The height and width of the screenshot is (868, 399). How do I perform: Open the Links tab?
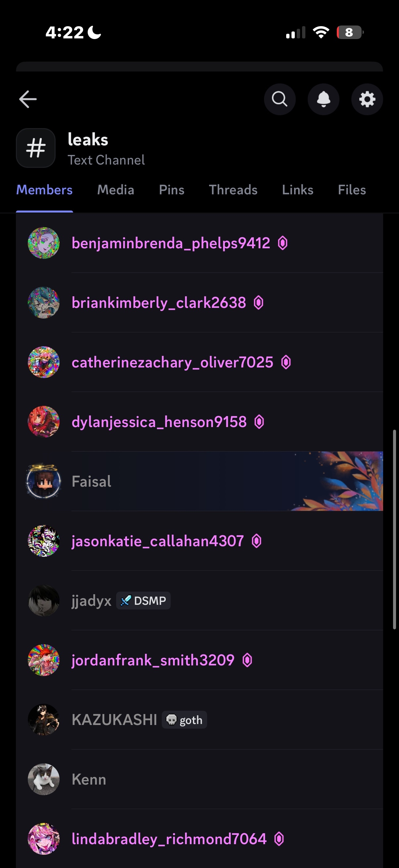pos(297,190)
